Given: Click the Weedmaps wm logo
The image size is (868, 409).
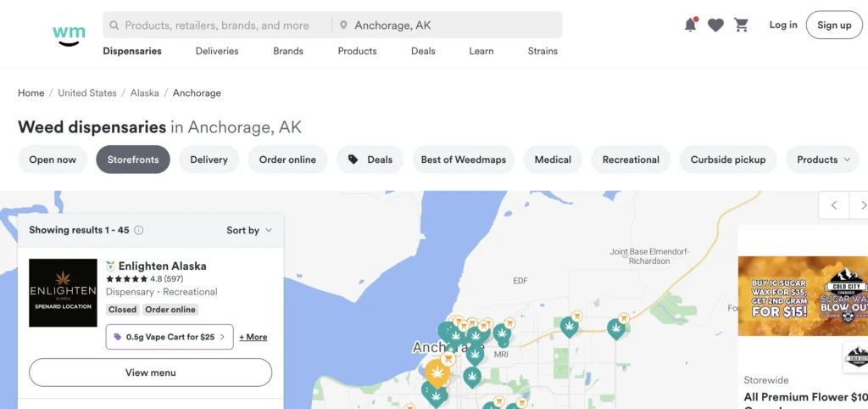Looking at the screenshot, I should [70, 34].
